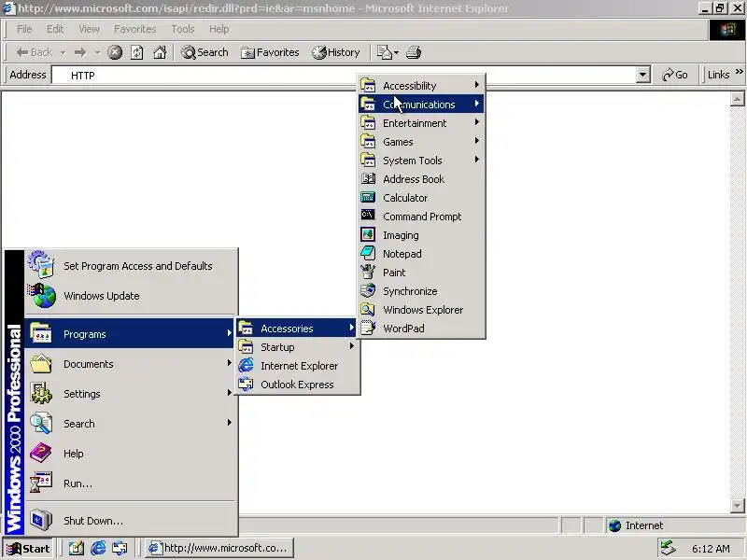Expand Documents in Start menu
The image size is (747, 560).
tap(130, 364)
